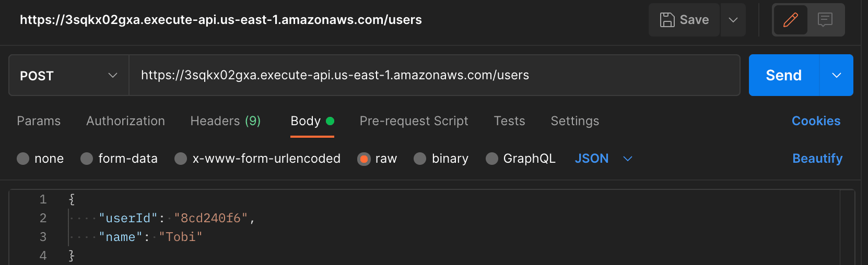Open the comments icon
The image size is (868, 265).
[825, 20]
